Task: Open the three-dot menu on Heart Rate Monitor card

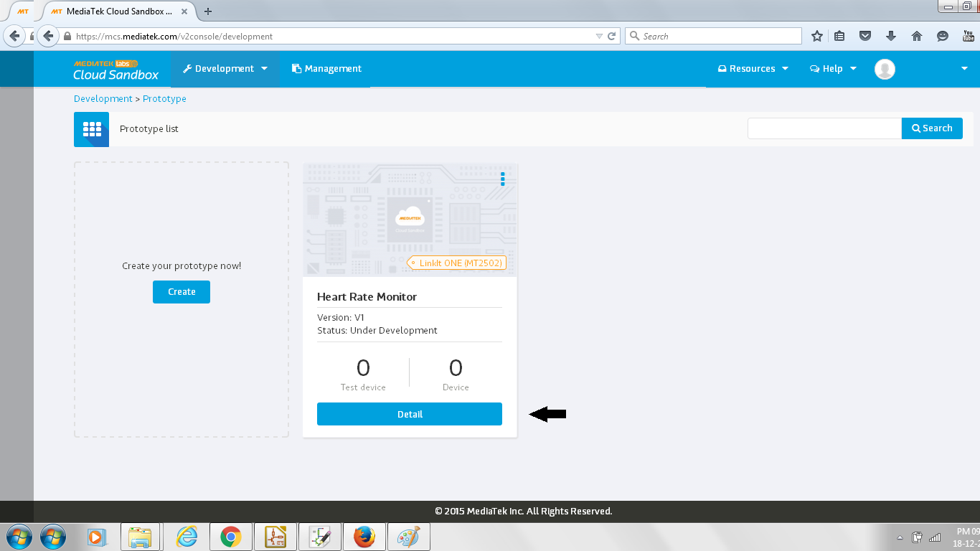Action: click(503, 179)
